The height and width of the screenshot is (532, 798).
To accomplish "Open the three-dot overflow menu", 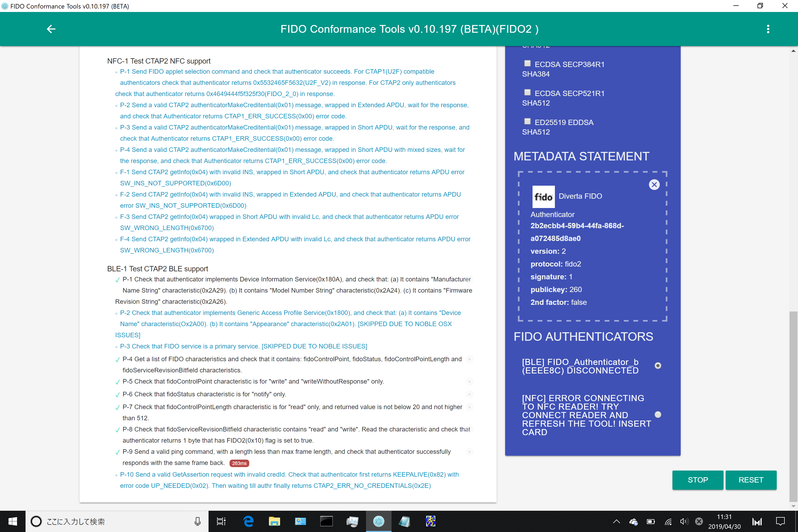I will tap(768, 29).
